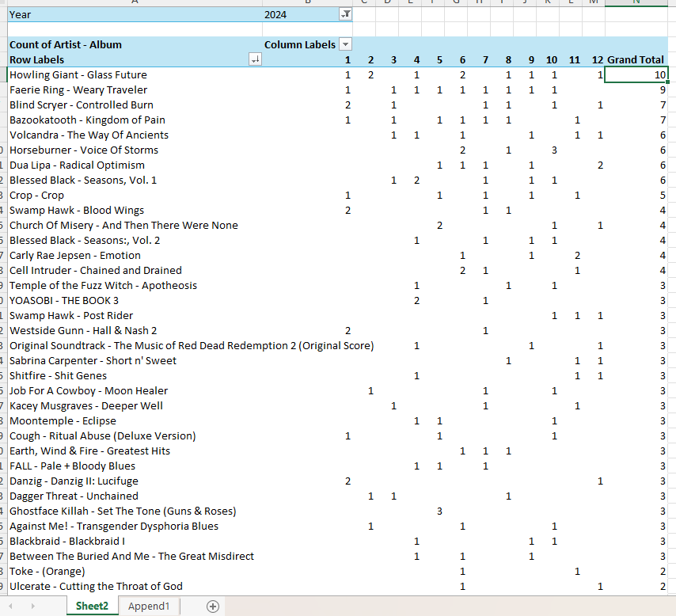Select Temple of the Fuzz Witch - Apotheosis
676x616 pixels.
pos(135,286)
